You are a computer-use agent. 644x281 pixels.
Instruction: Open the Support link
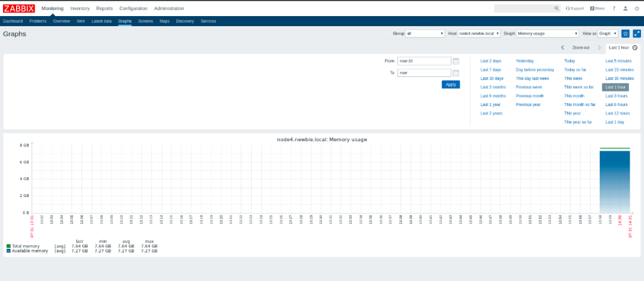(575, 8)
